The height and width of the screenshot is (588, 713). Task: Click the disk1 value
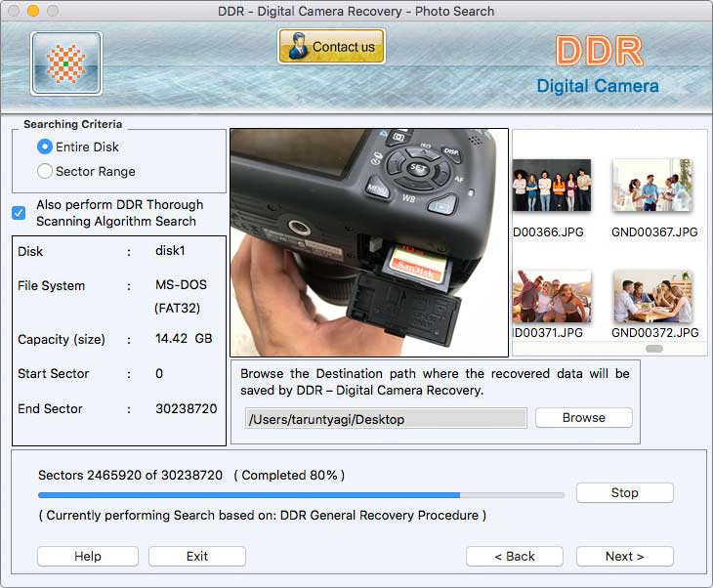[x=170, y=251]
